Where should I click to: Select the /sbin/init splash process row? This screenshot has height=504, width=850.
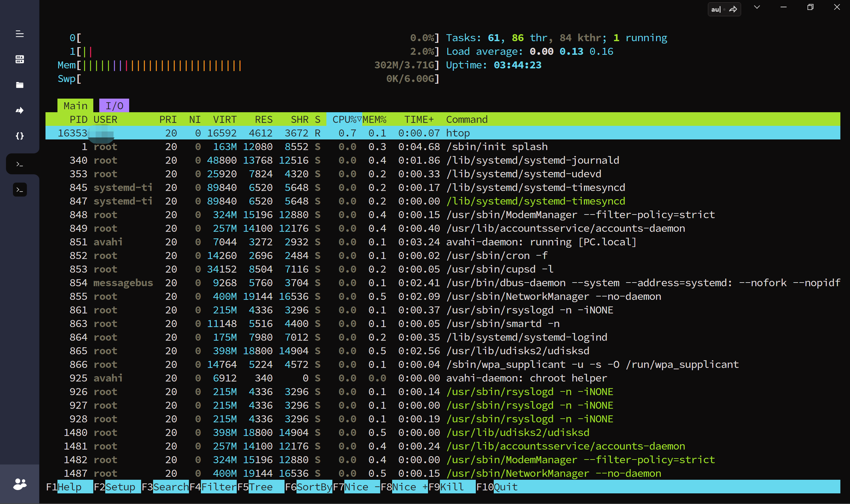[443, 146]
